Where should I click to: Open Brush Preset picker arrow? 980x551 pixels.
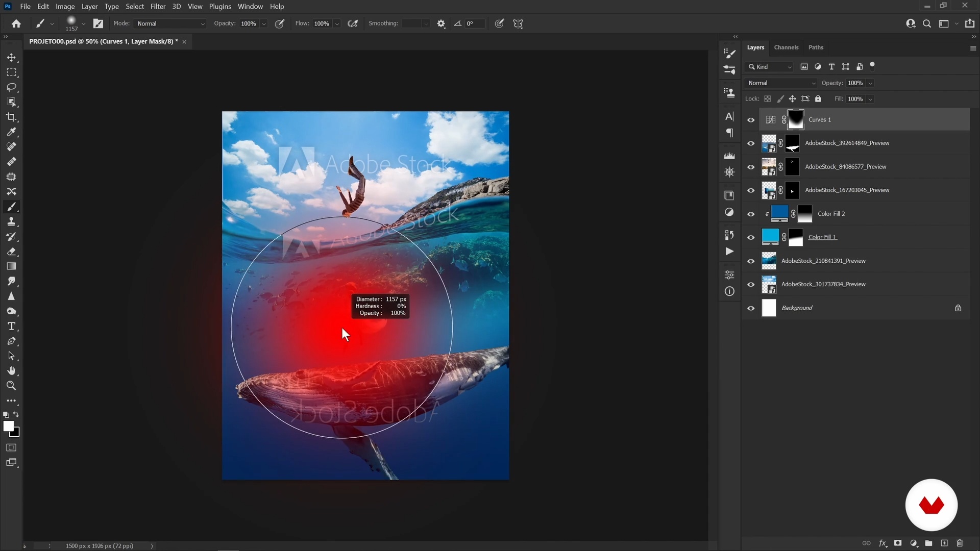[x=83, y=23]
